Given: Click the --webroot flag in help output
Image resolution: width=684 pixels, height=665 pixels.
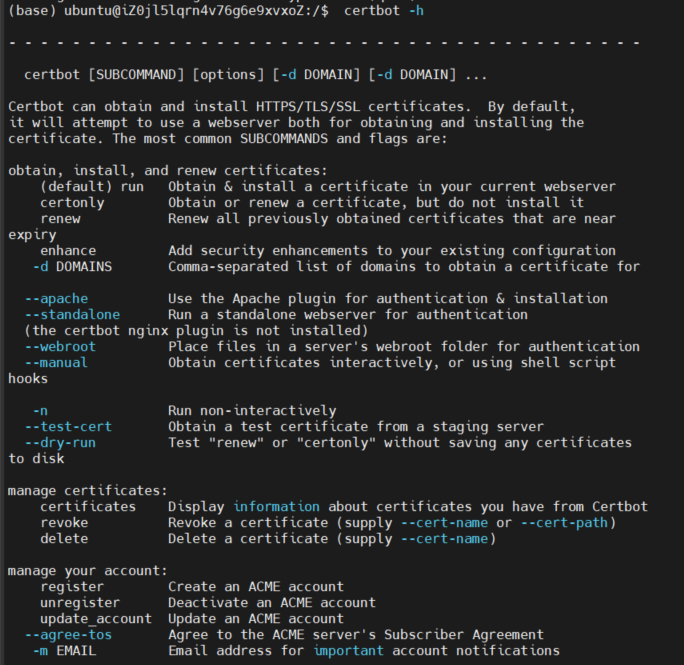Looking at the screenshot, I should [60, 346].
